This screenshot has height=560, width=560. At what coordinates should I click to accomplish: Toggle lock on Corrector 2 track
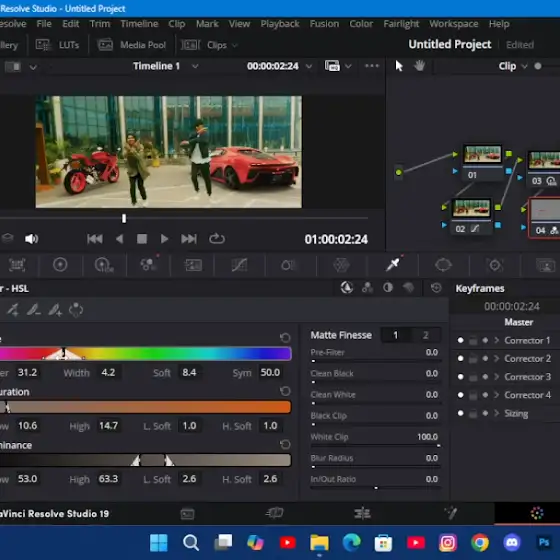(472, 359)
